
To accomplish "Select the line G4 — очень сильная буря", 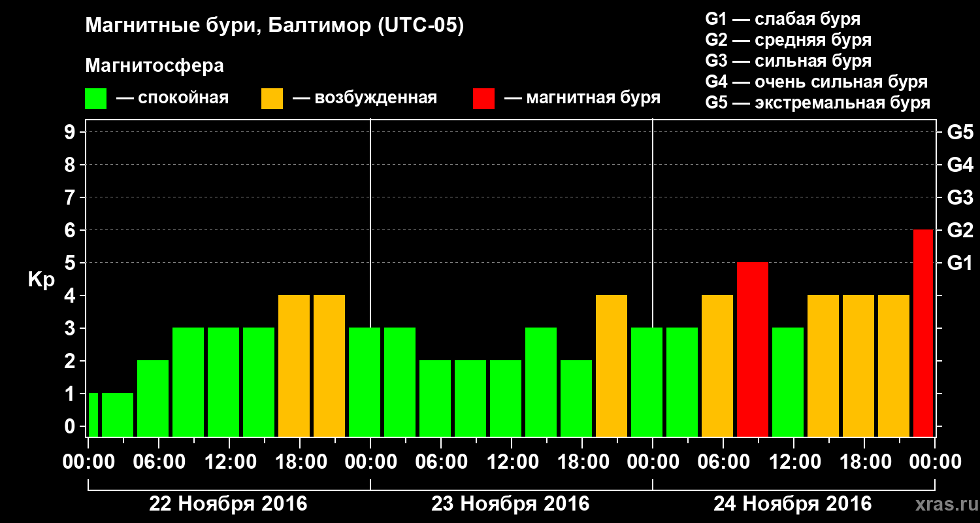I will click(816, 82).
